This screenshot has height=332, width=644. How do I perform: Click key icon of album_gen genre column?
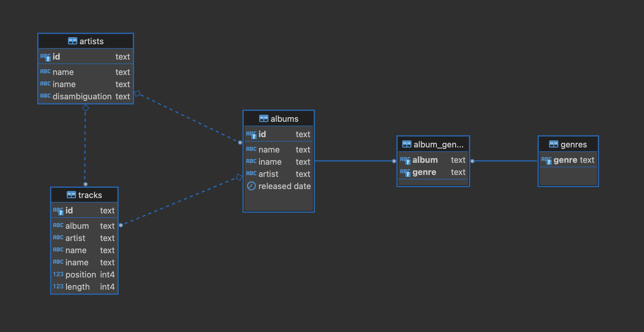[405, 173]
